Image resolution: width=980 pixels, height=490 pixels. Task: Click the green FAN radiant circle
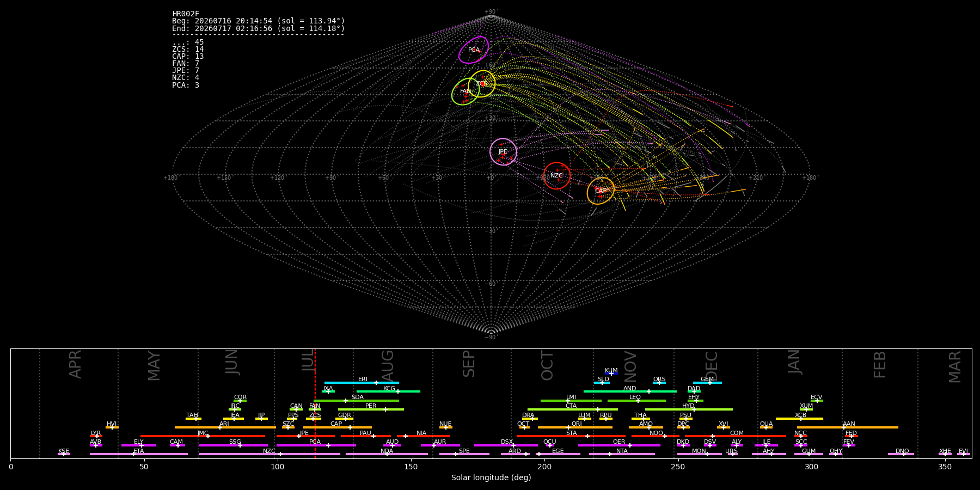[465, 91]
